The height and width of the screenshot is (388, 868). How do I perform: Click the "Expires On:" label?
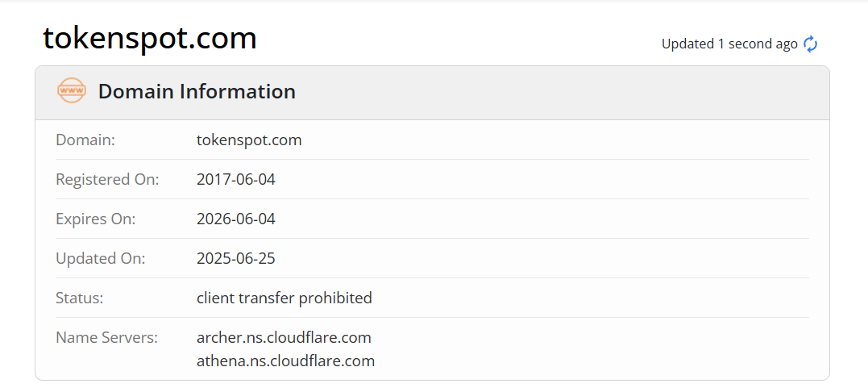coord(95,219)
